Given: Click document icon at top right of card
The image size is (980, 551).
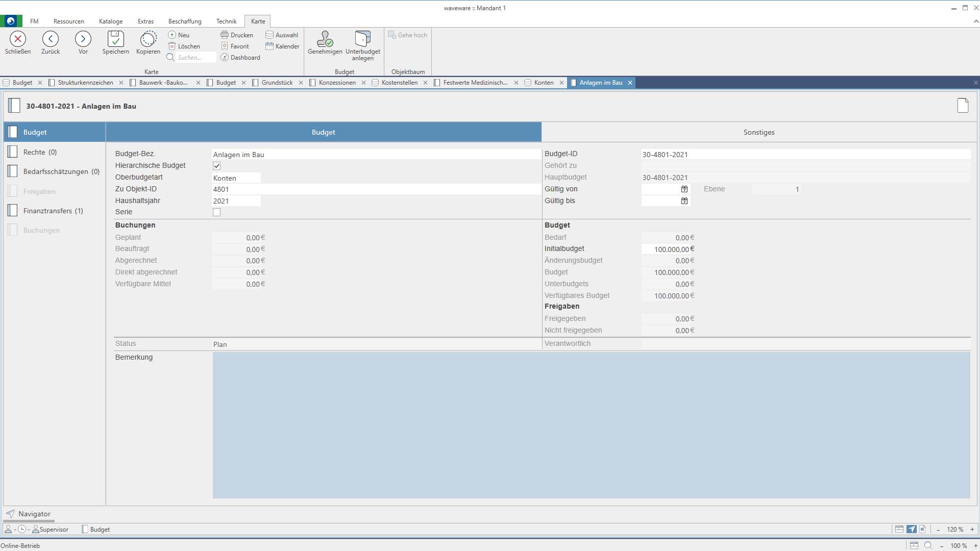Looking at the screenshot, I should [x=963, y=106].
